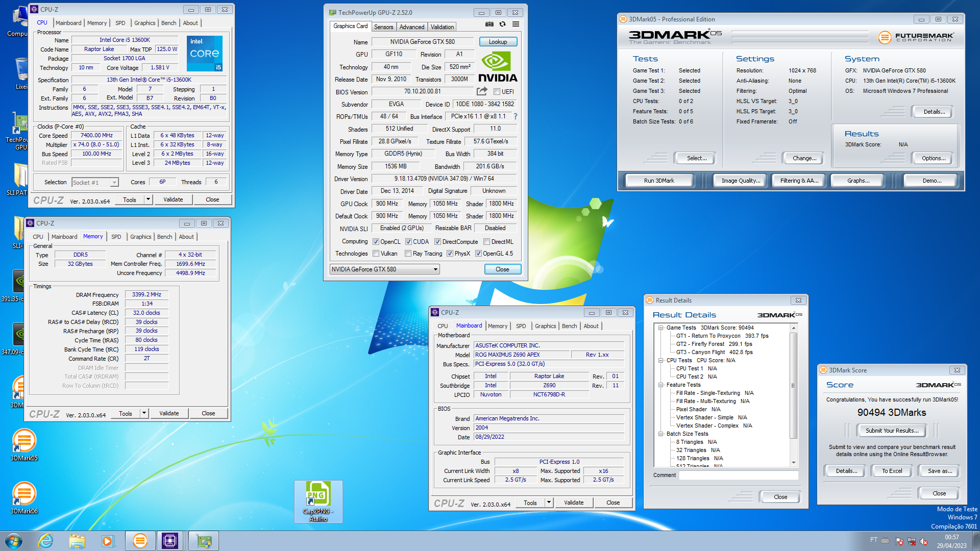Click the Intel Core i5 badge in CPU-Z

(x=205, y=53)
